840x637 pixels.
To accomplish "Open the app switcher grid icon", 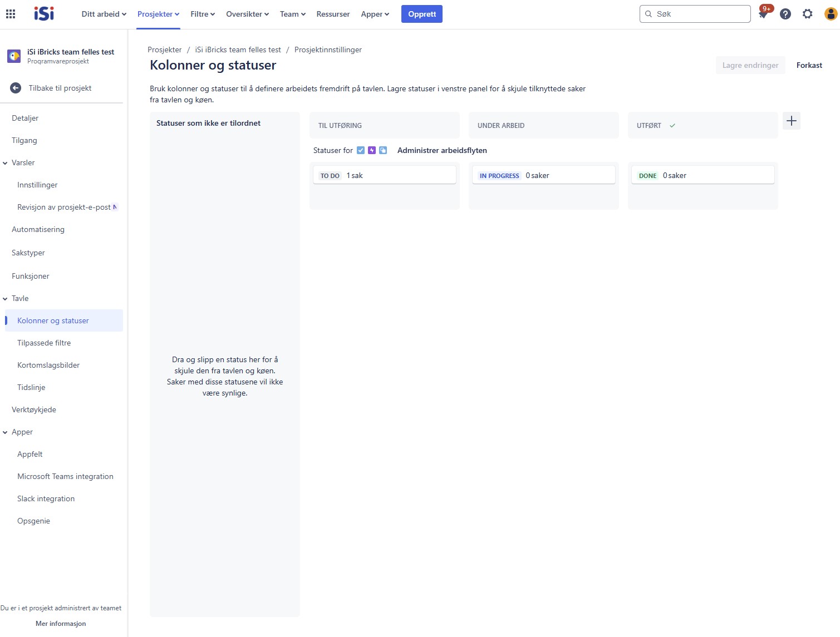I will tap(10, 14).
